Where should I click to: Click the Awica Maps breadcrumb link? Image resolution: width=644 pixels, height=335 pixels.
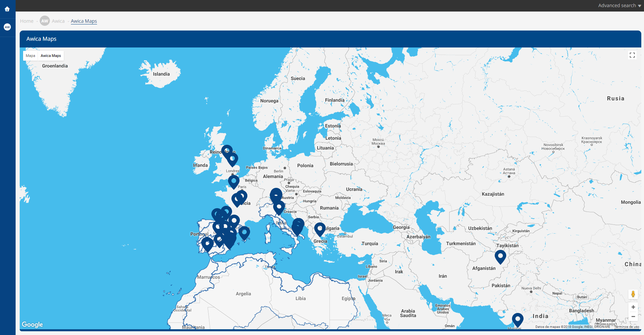(84, 21)
